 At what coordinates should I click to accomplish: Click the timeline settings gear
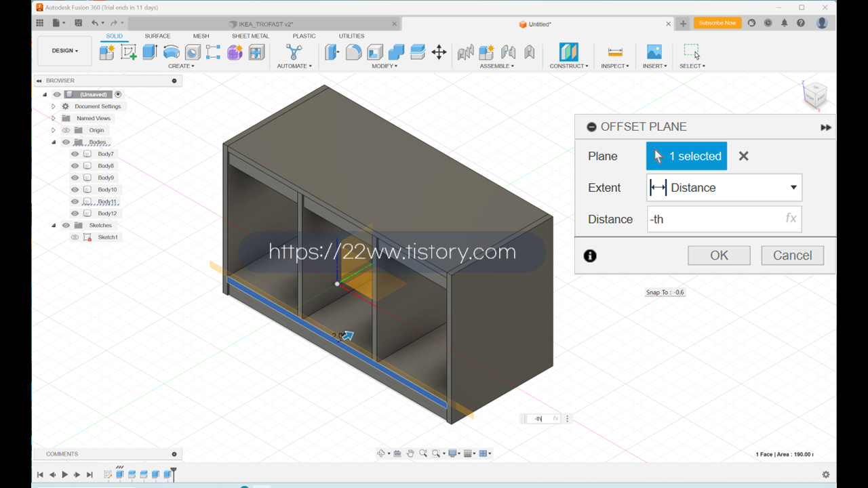[x=825, y=474]
